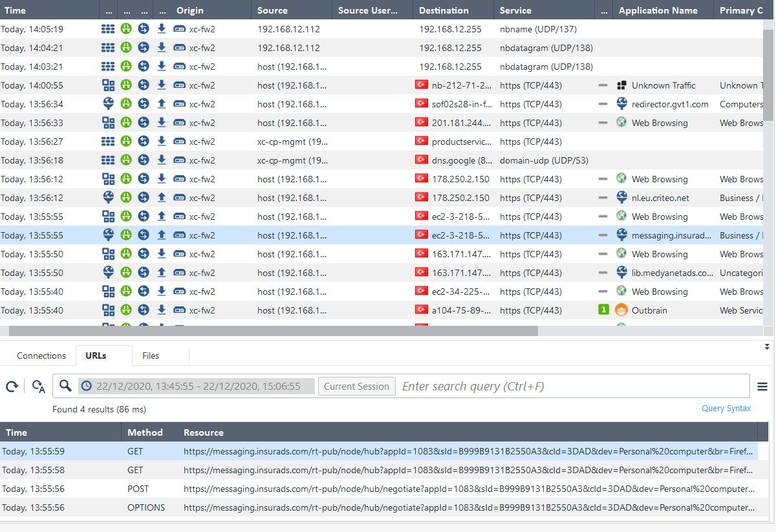Viewport: 776px width, 532px height.
Task: Sort the log by the Destination column header
Action: [x=444, y=10]
